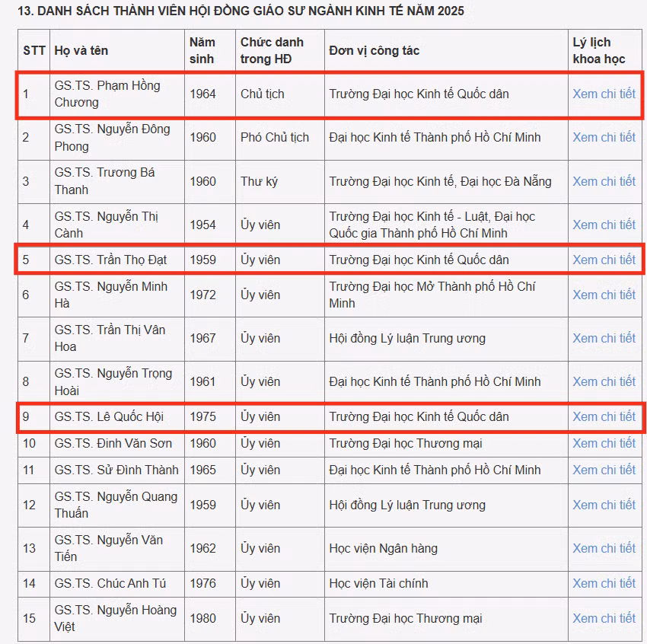
Task: View details link for Nguyễn Hoàng Việt
Action: tap(604, 618)
